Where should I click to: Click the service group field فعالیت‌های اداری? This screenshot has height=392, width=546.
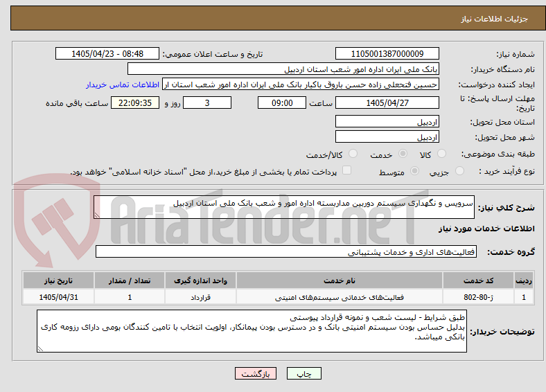[286, 251]
